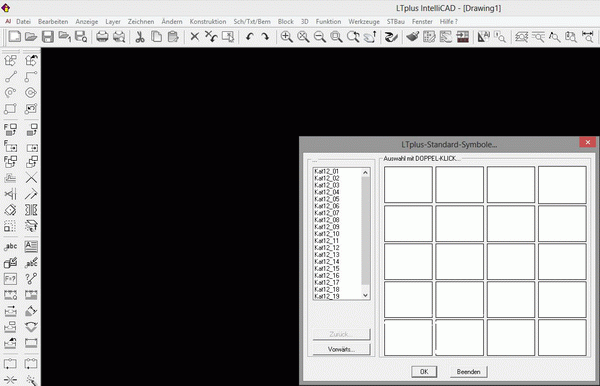Screen dimensions: 600x386
Task: Select the Zoom In magnifier icon
Action: 286,37
